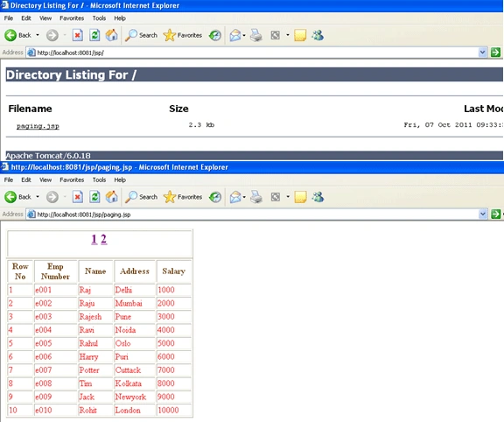
Task: Click Forward arrow in paging.jsp window
Action: click(52, 197)
